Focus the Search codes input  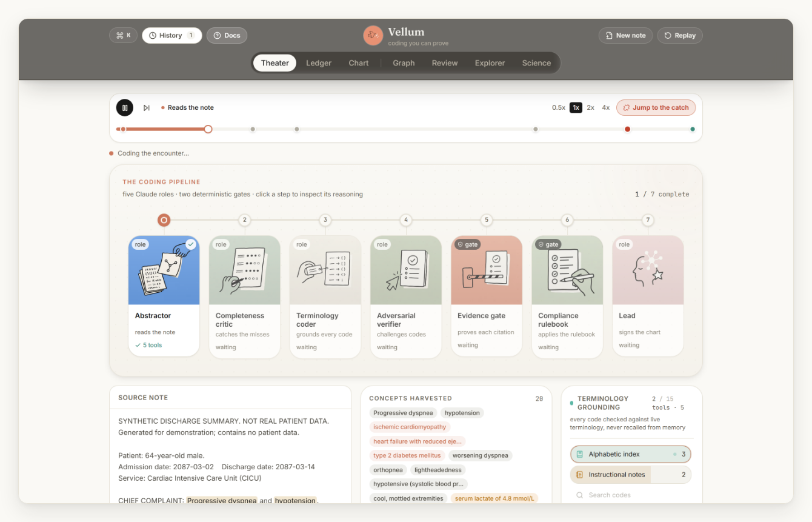pyautogui.click(x=630, y=495)
